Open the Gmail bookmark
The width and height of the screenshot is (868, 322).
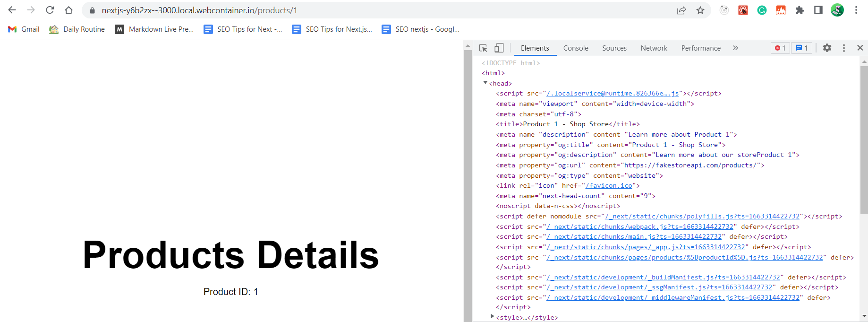click(x=24, y=29)
